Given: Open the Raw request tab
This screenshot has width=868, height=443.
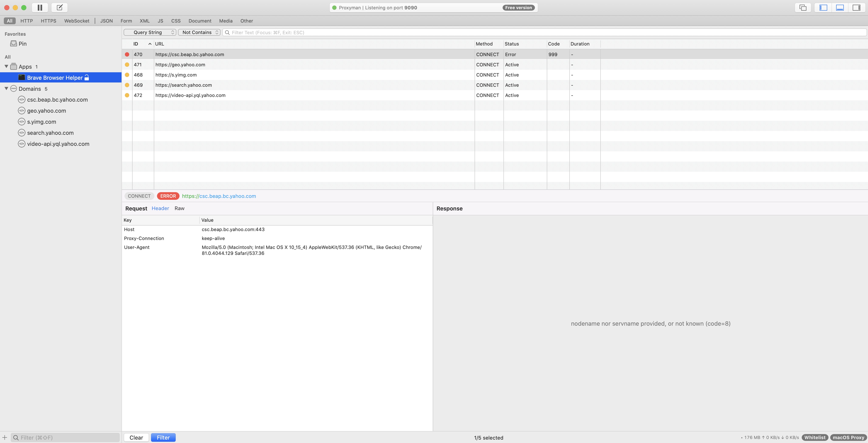Looking at the screenshot, I should click(x=179, y=208).
